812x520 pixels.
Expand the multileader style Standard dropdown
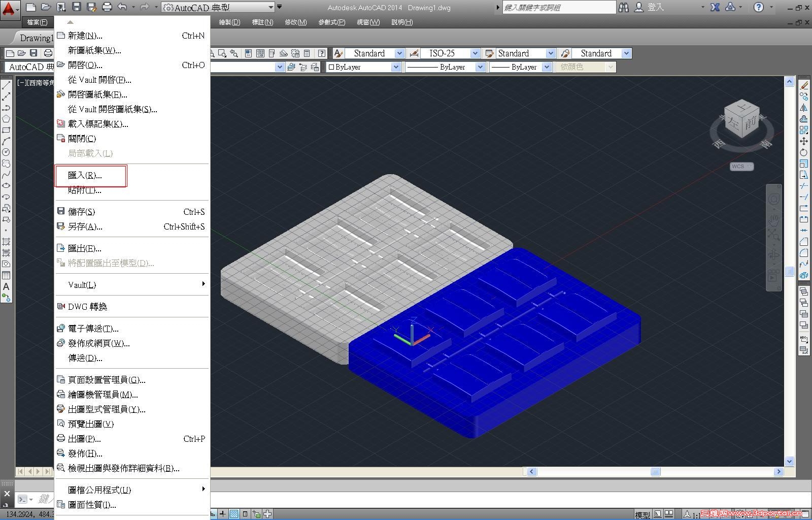pos(626,53)
